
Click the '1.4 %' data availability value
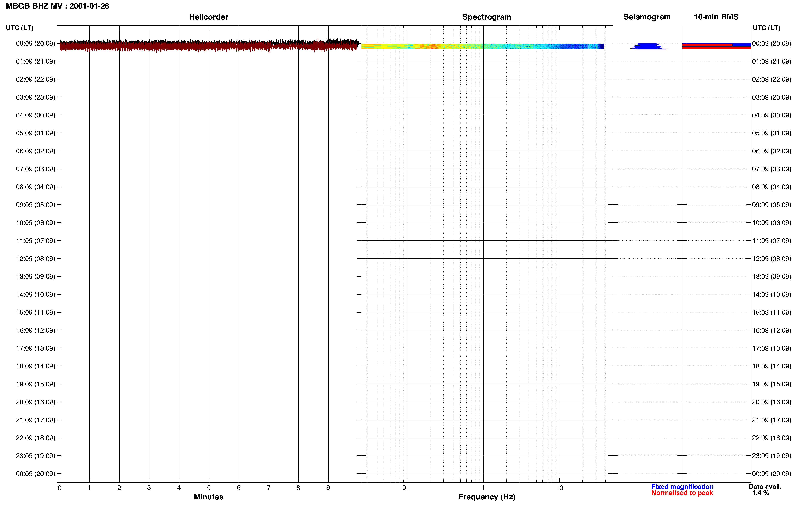click(761, 493)
